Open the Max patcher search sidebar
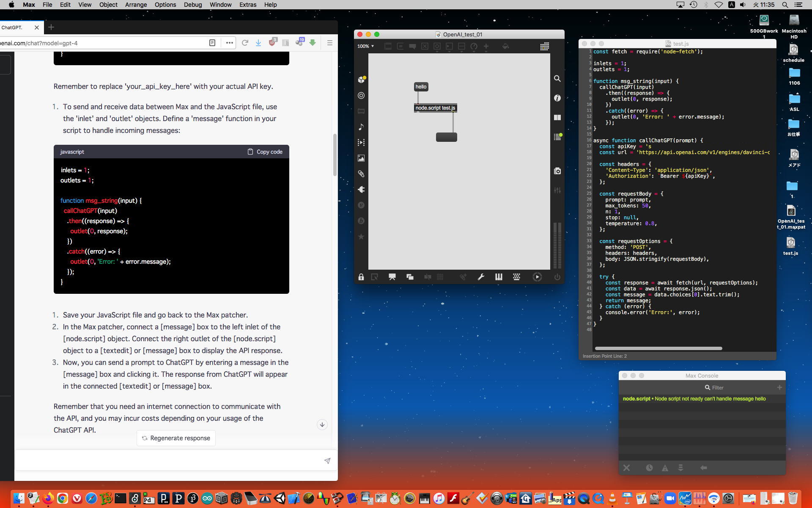Screen dimensions: 812x508 pyautogui.click(x=557, y=79)
